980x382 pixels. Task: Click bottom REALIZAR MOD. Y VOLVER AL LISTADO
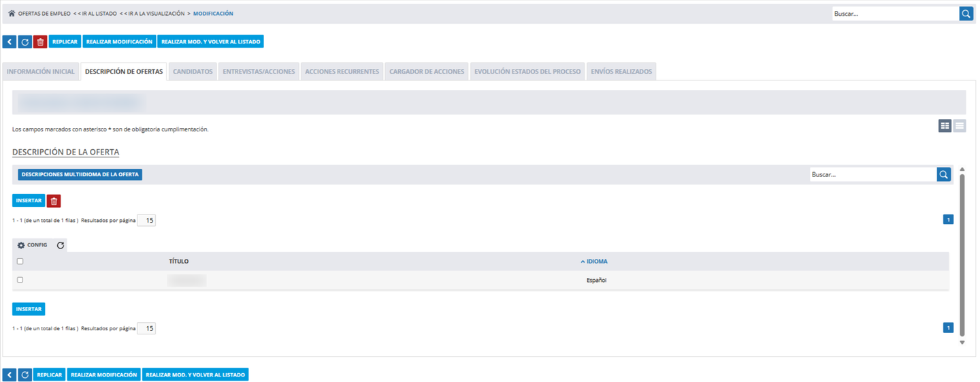click(195, 375)
